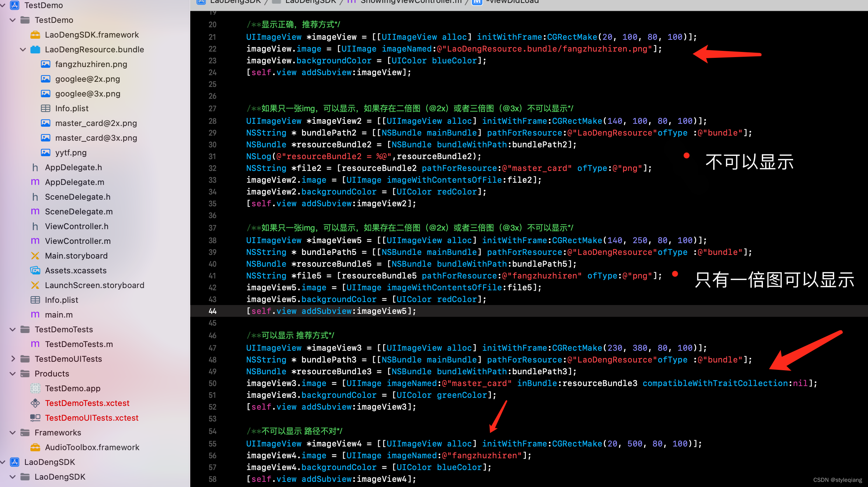The image size is (868, 487).
Task: Click the bundle's Info.plist table icon
Action: [45, 109]
